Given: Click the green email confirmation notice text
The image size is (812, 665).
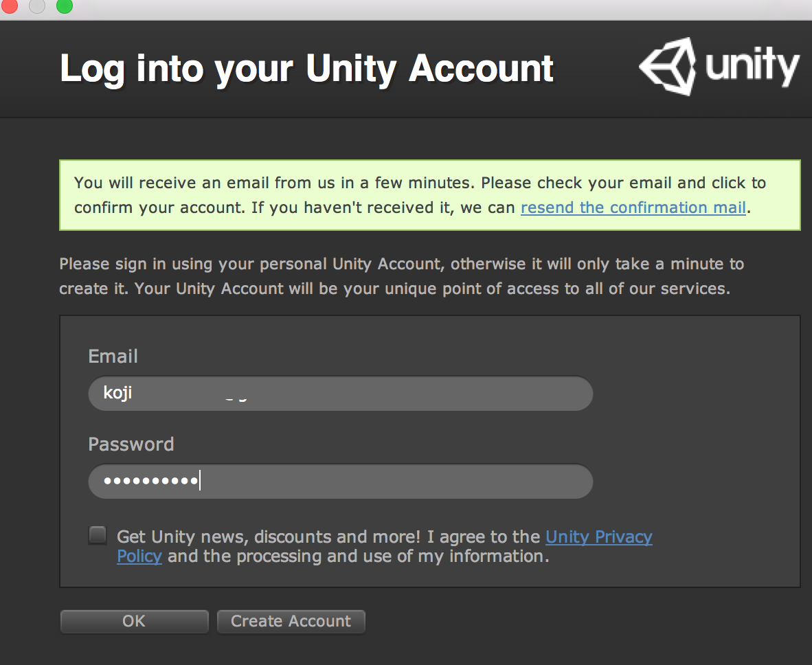Looking at the screenshot, I should [343, 183].
